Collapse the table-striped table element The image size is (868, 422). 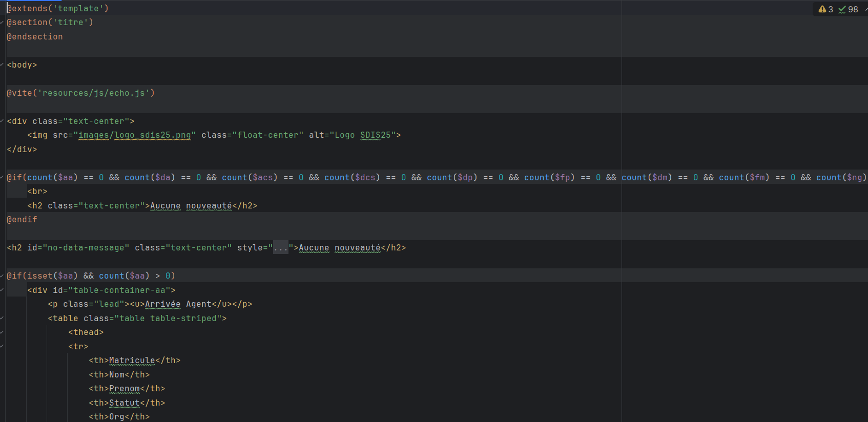[x=2, y=319]
